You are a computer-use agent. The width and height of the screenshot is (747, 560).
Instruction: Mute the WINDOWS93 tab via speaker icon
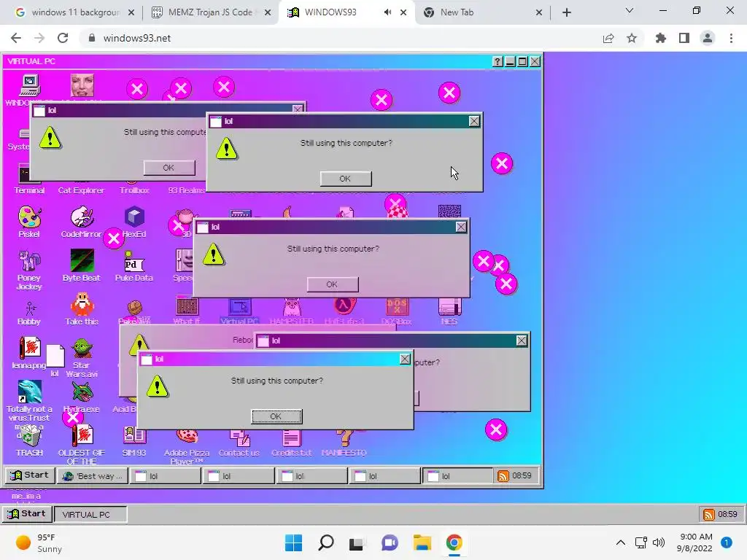pyautogui.click(x=387, y=12)
